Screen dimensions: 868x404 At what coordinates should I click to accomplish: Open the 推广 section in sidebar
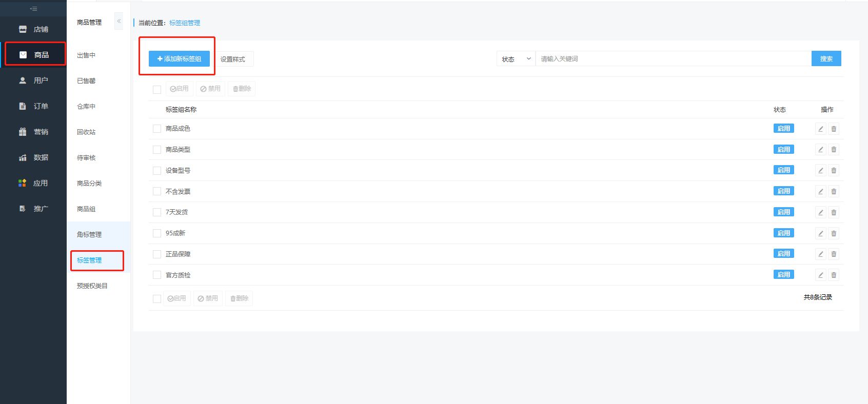(x=33, y=209)
